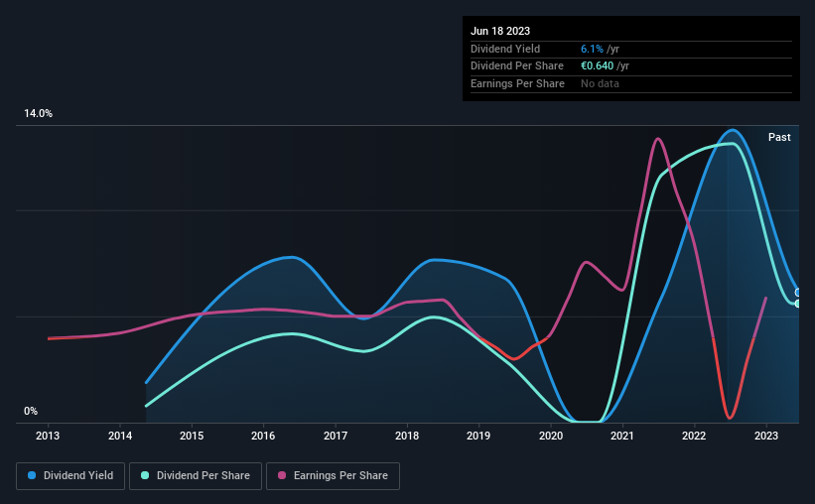This screenshot has height=504, width=815.
Task: Click the 14.0% y-axis label
Action: (x=38, y=114)
